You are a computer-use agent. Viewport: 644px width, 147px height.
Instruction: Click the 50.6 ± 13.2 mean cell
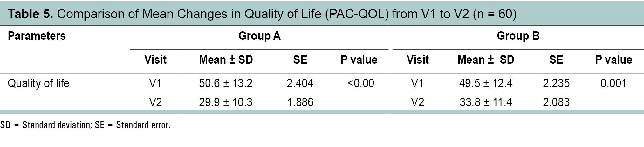226,83
